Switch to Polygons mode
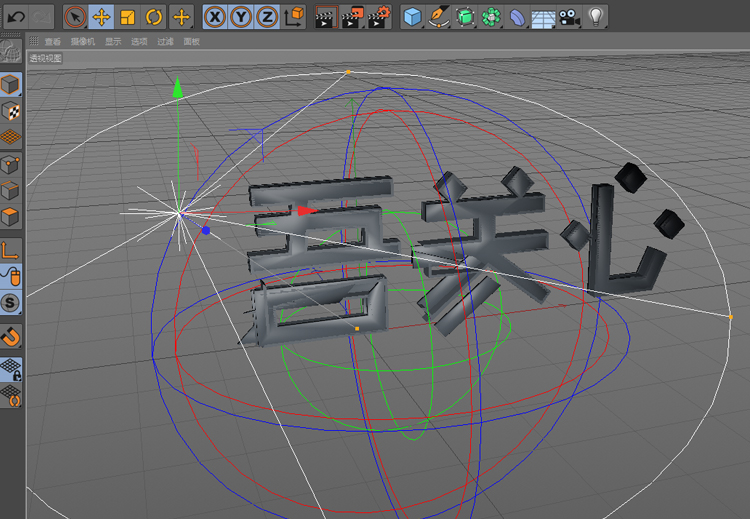Viewport: 750px width, 519px height. coord(11,217)
